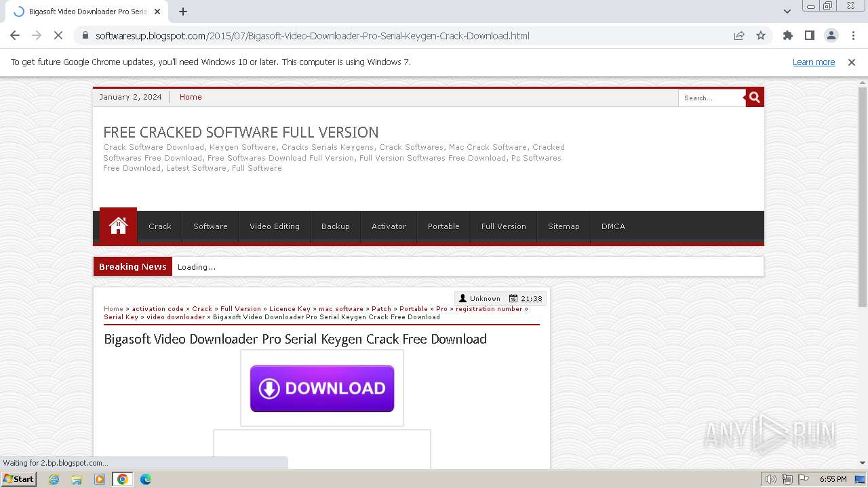Select the page URL in address bar

313,36
